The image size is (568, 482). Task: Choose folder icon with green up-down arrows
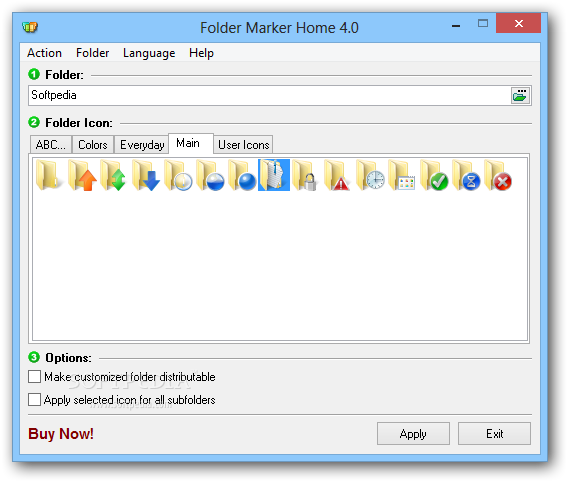[x=114, y=175]
